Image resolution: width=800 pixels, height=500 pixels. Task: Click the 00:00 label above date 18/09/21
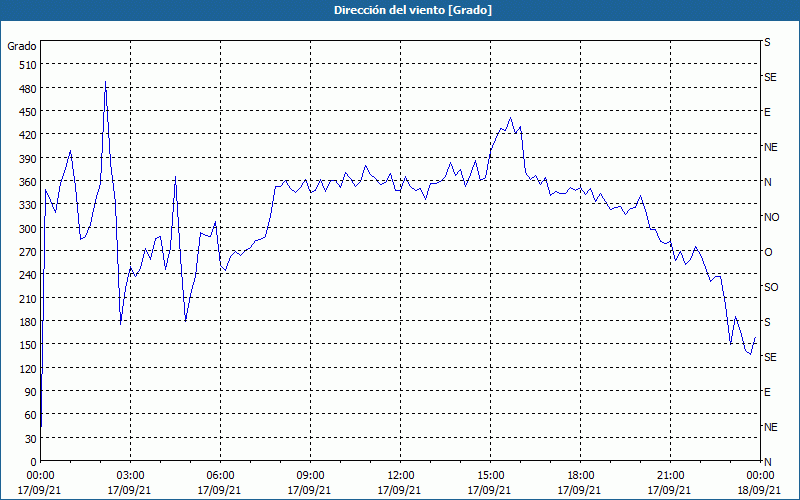[760, 476]
